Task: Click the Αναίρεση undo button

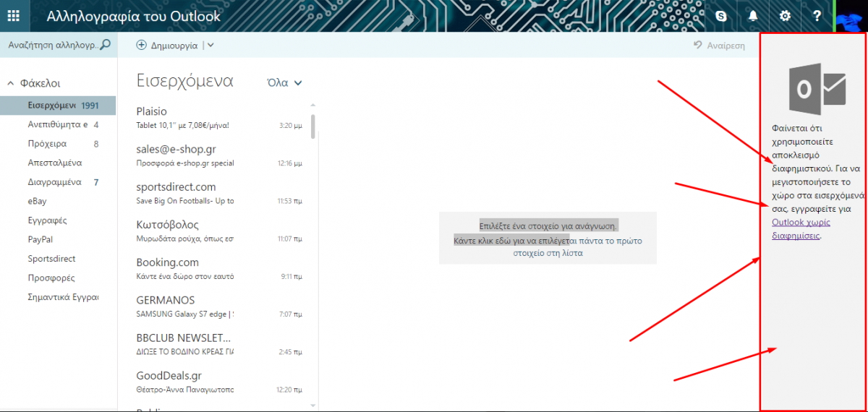Action: 719,45
